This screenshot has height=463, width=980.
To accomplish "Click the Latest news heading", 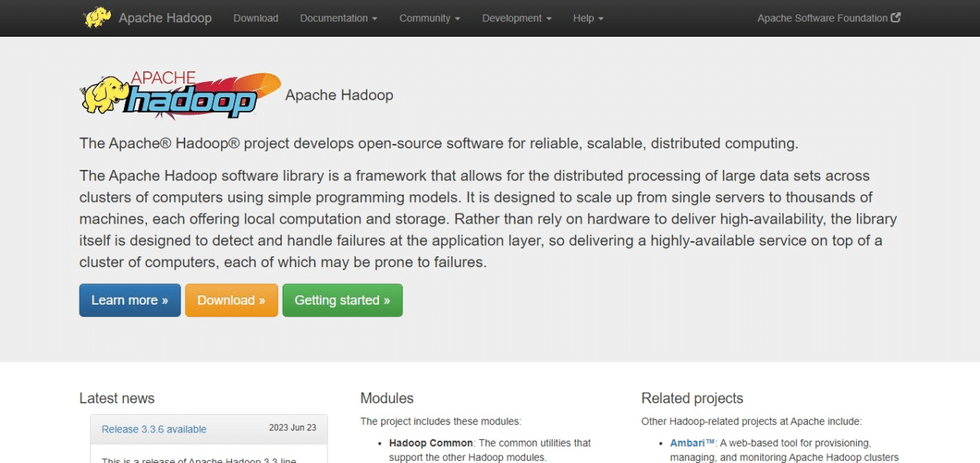I will pyautogui.click(x=117, y=398).
